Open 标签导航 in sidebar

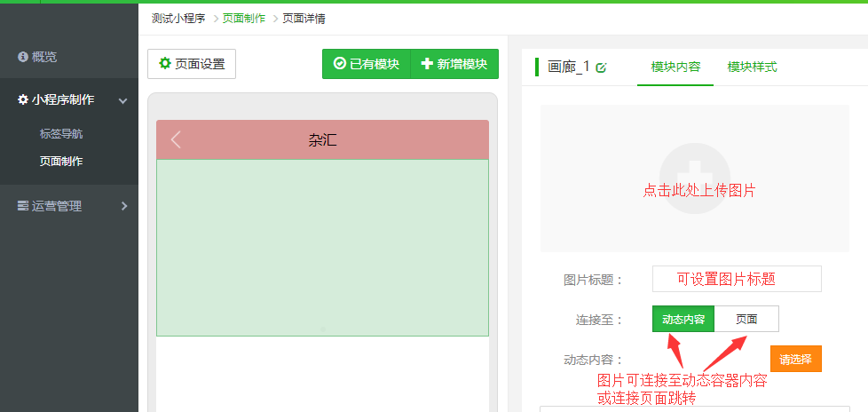click(x=67, y=134)
